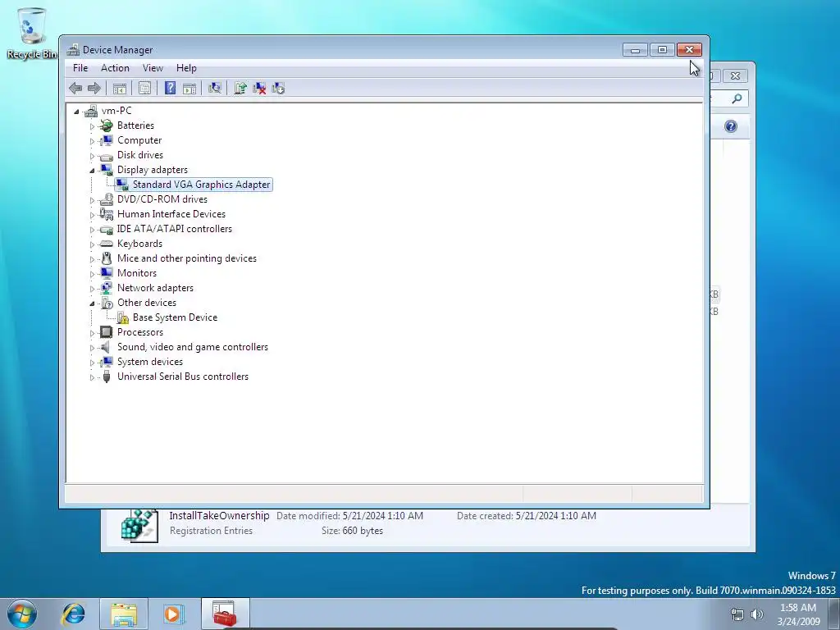Select the 'Disk drives' label
840x630 pixels.
pyautogui.click(x=140, y=155)
